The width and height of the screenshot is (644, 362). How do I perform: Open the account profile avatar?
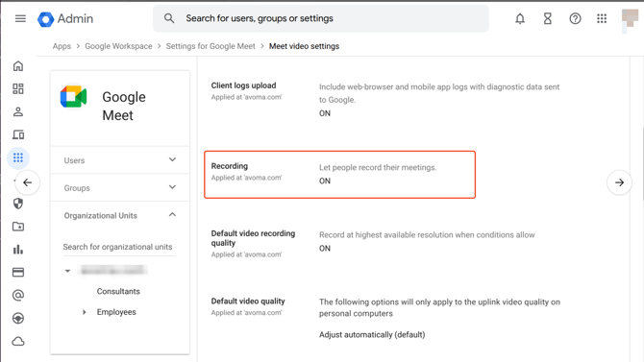point(630,19)
